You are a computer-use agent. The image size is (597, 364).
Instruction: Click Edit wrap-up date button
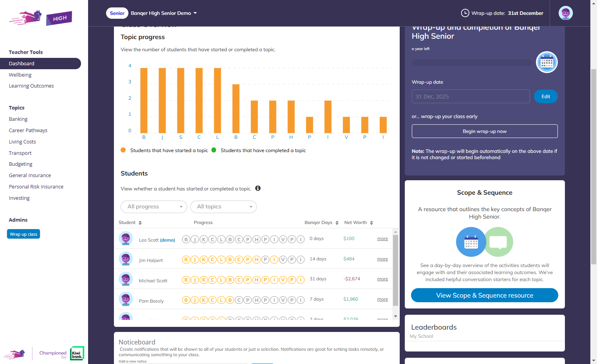pos(546,97)
